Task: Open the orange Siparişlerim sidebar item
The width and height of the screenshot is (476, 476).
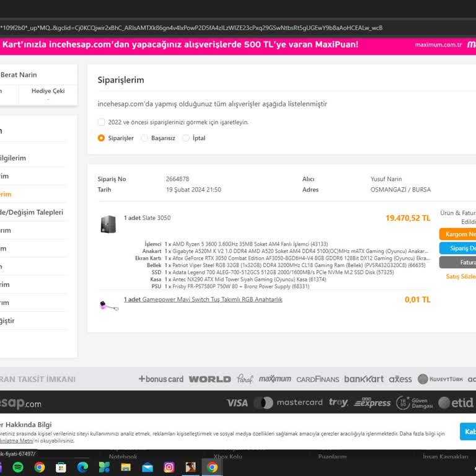Action: click(x=6, y=194)
